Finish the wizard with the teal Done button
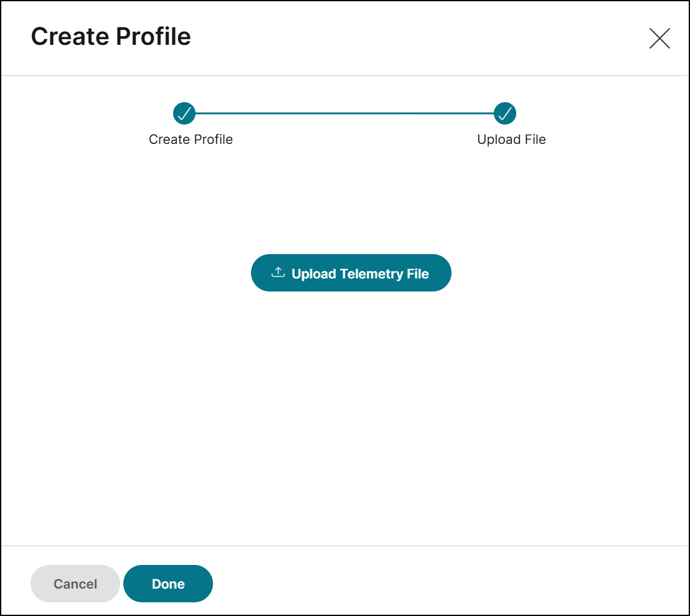The height and width of the screenshot is (616, 690). point(168,584)
